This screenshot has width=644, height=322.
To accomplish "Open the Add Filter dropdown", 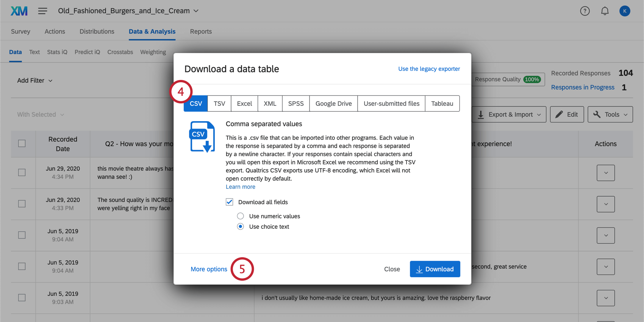I will [34, 80].
